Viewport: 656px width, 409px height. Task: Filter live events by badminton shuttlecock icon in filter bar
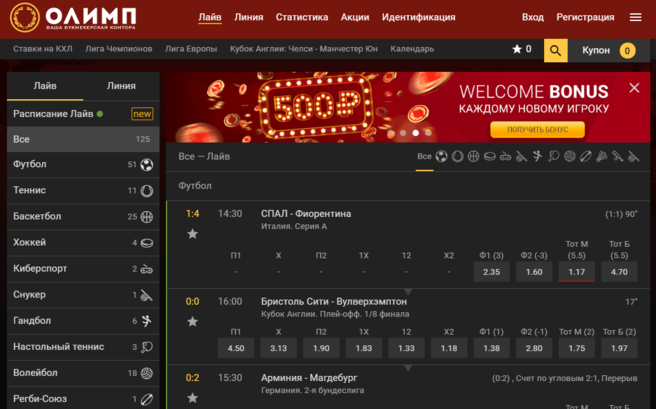[x=602, y=156]
